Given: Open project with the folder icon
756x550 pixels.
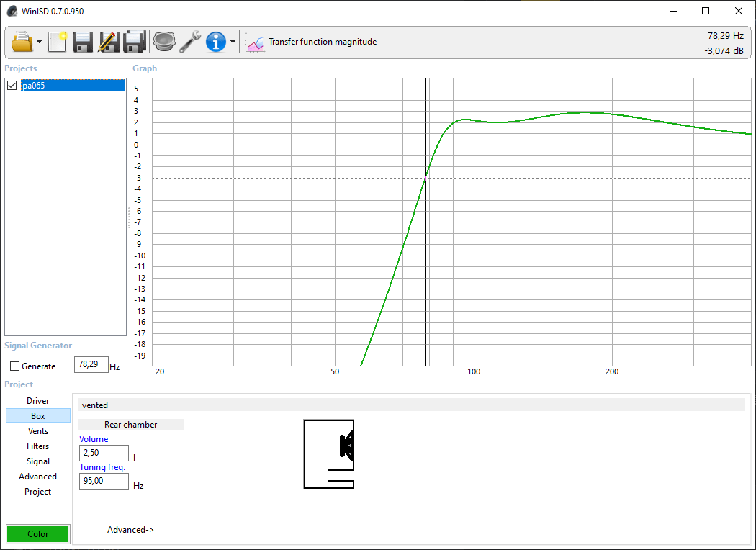Looking at the screenshot, I should point(22,42).
